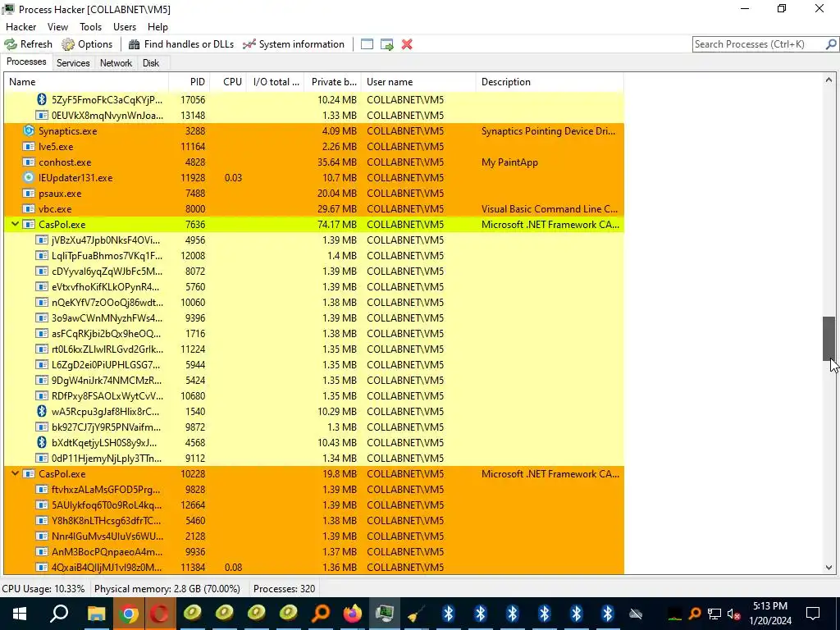Sort by the I/O total column header
The image size is (840, 630).
click(276, 82)
